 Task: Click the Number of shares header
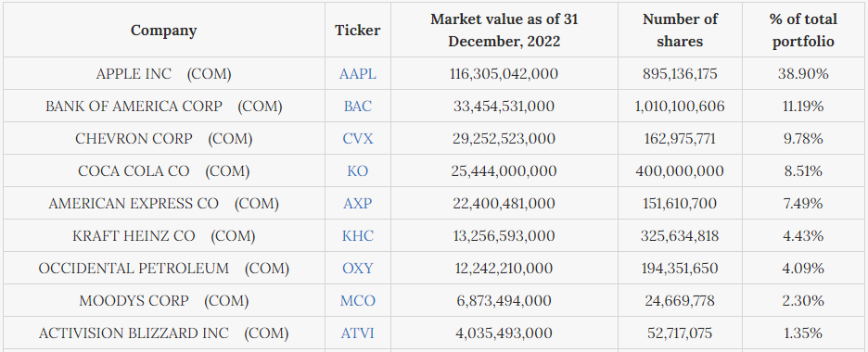pos(680,30)
